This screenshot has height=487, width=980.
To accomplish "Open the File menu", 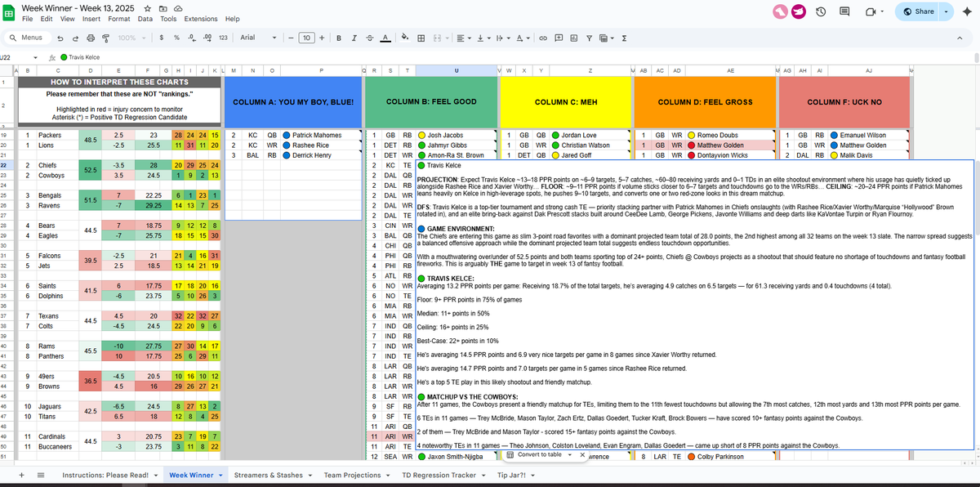I will (28, 19).
